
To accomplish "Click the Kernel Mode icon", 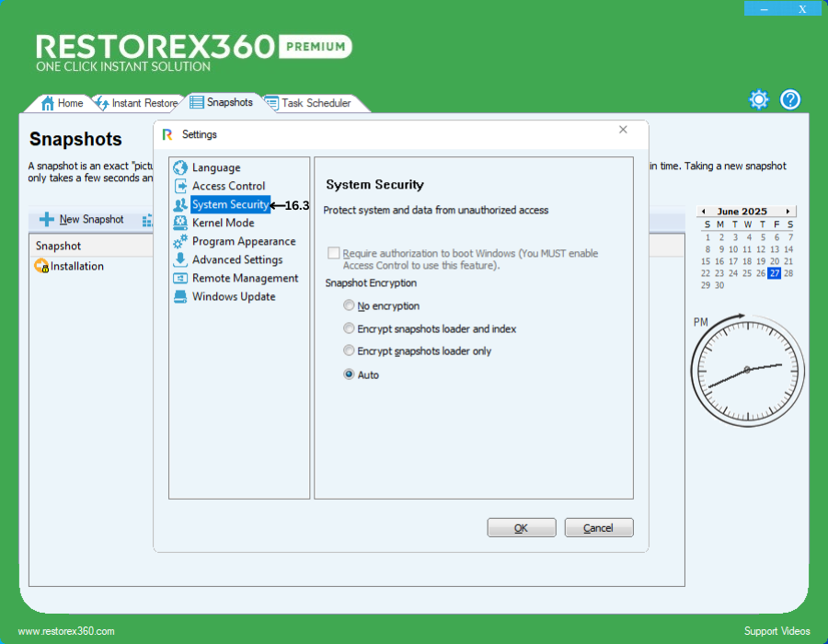I will pyautogui.click(x=180, y=223).
